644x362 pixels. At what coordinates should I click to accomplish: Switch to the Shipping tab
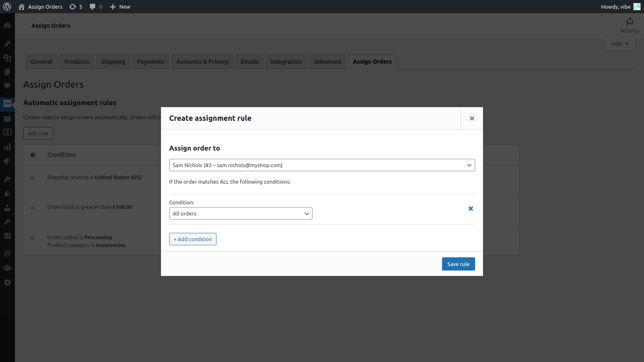pyautogui.click(x=113, y=61)
